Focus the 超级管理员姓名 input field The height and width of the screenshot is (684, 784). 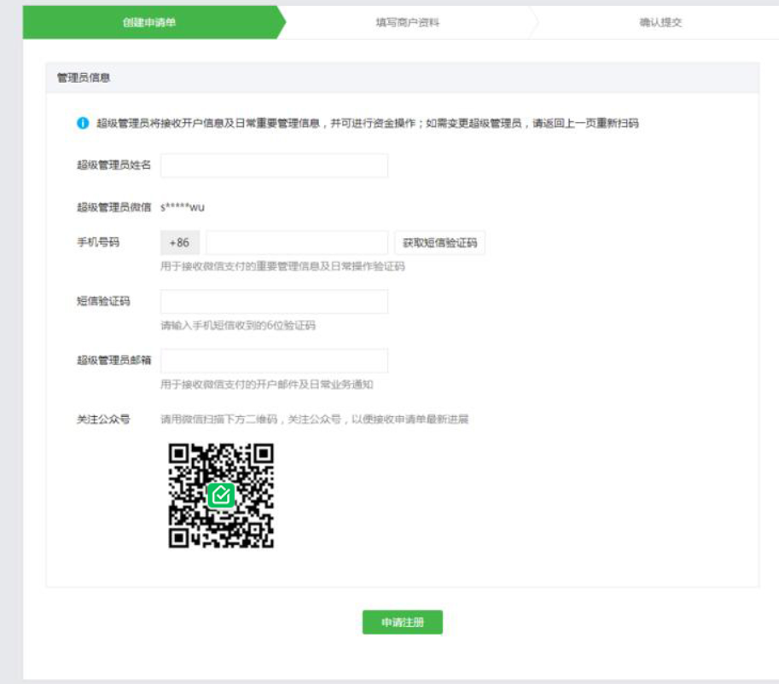274,165
